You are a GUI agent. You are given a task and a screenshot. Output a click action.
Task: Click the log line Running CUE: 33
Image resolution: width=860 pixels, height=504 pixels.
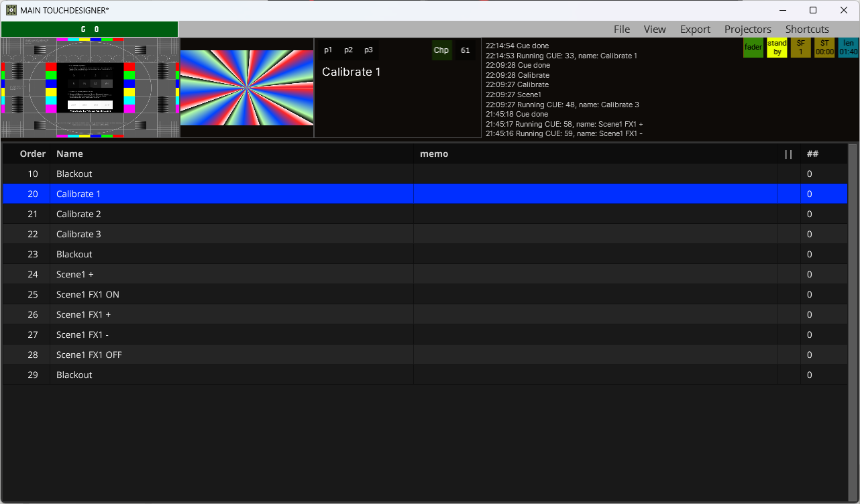coord(561,56)
